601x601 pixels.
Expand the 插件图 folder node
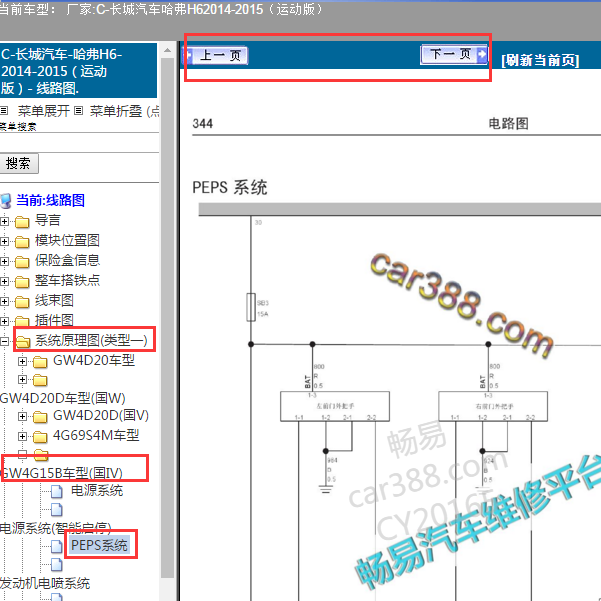(4, 321)
